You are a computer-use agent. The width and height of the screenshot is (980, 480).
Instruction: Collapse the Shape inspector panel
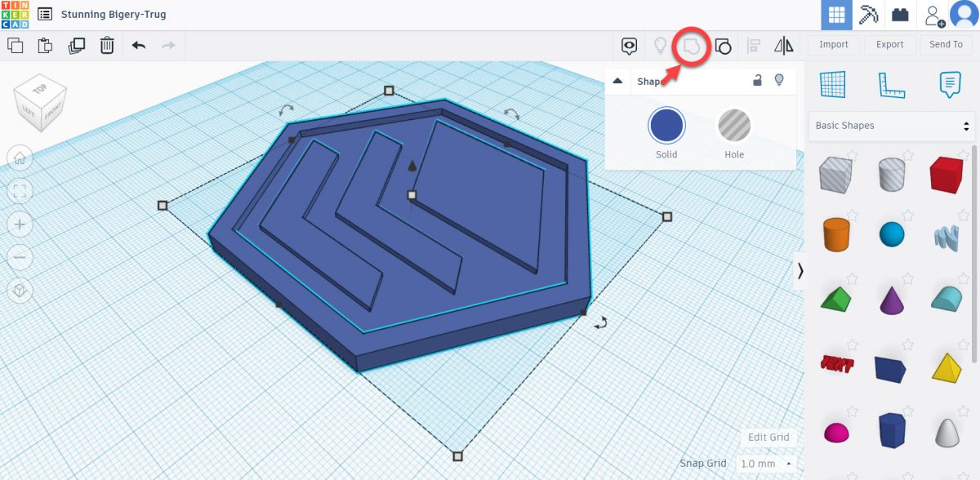click(618, 81)
